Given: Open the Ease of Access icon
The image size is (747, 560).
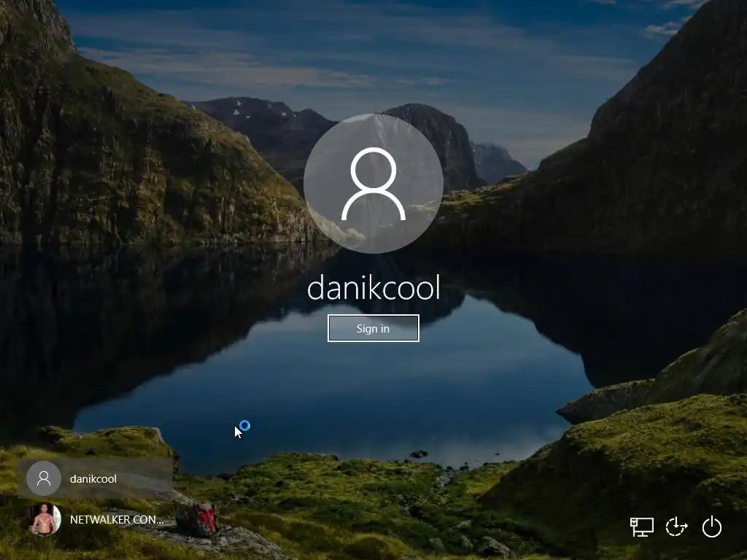Looking at the screenshot, I should tap(676, 527).
